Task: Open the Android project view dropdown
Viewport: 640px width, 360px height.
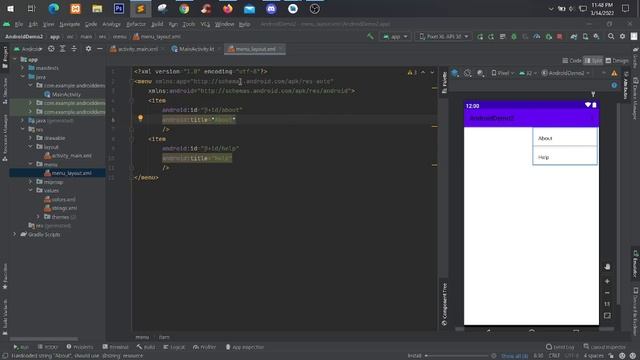Action: click(x=28, y=49)
